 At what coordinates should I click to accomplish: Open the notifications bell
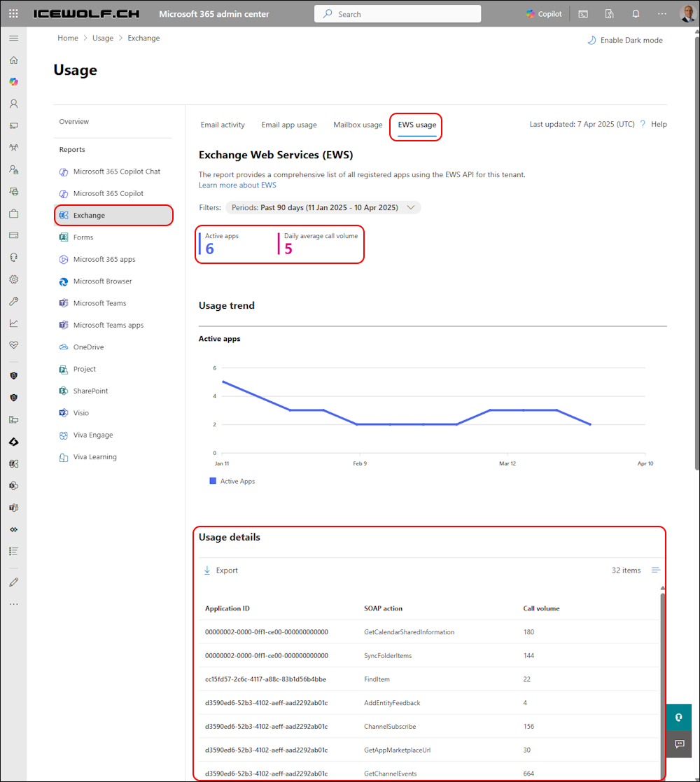coord(636,14)
